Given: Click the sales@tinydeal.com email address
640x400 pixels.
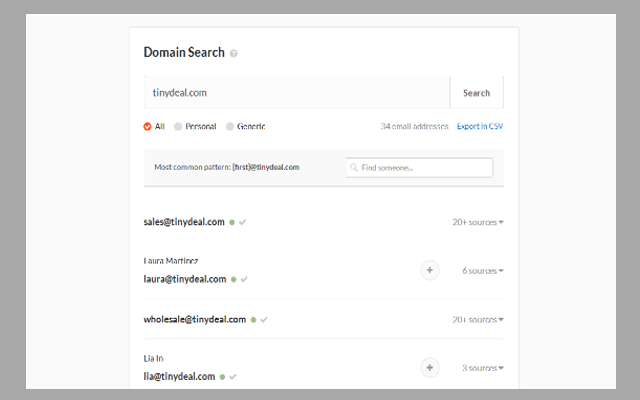Looking at the screenshot, I should coord(184,222).
